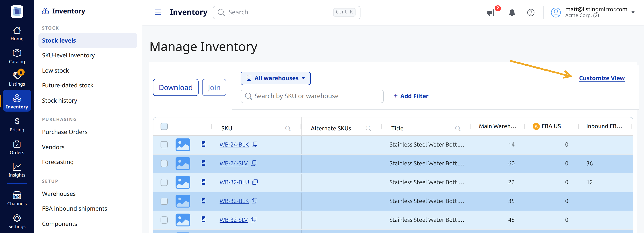644x233 pixels.
Task: Open notifications bell
Action: (x=512, y=13)
